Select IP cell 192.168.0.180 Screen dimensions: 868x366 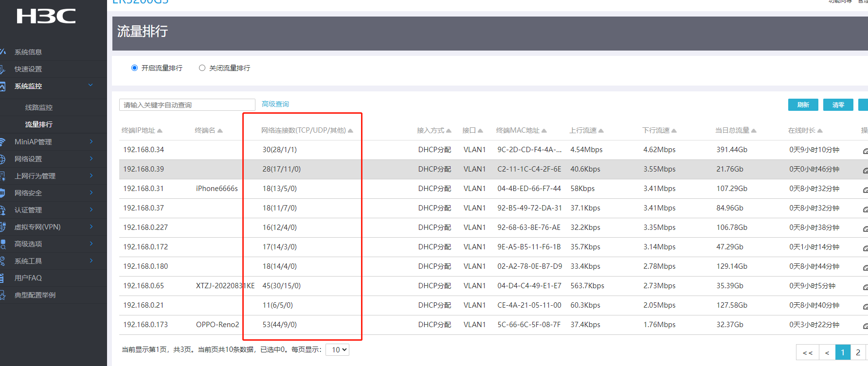145,266
